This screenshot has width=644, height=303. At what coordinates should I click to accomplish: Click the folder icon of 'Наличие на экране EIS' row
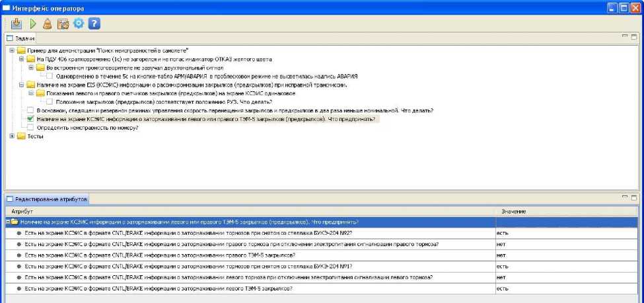click(x=31, y=85)
